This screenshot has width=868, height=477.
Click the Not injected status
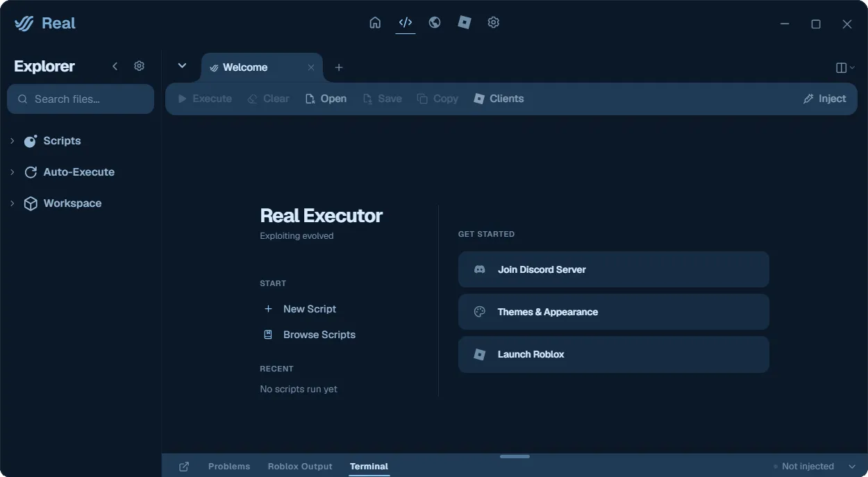point(803,467)
